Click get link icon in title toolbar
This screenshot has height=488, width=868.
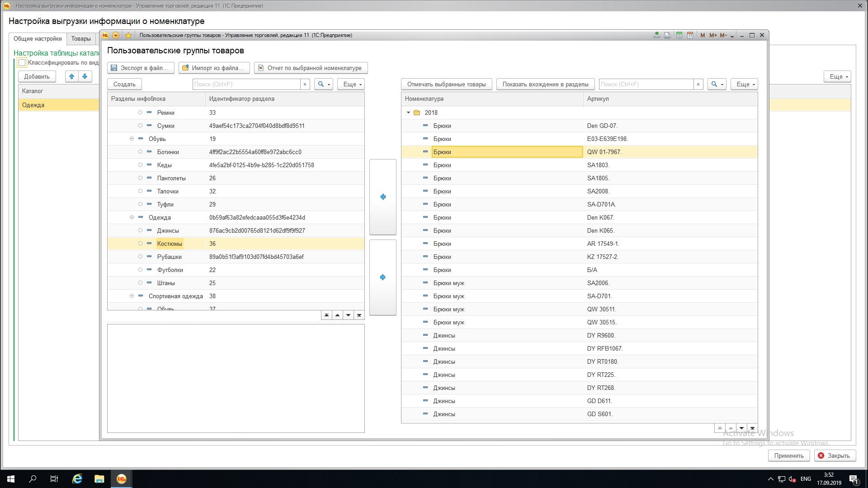click(657, 35)
